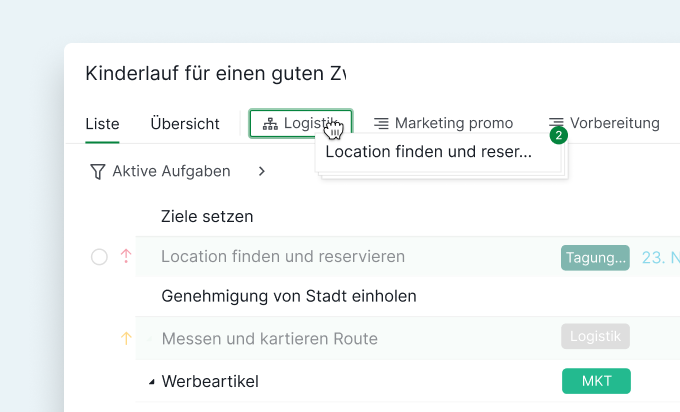Click the Tagung tag label
Viewport: 680px width, 412px height.
tap(595, 258)
